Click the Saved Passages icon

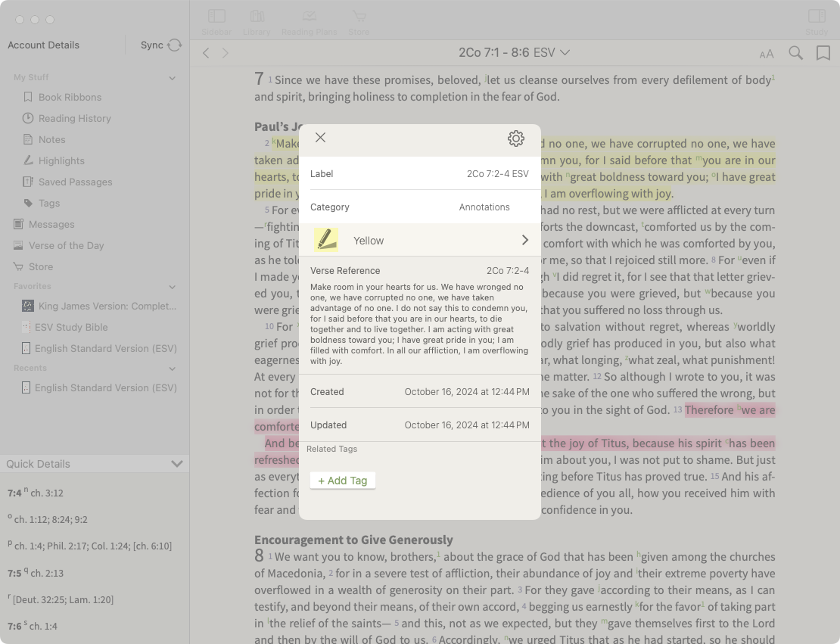(28, 182)
